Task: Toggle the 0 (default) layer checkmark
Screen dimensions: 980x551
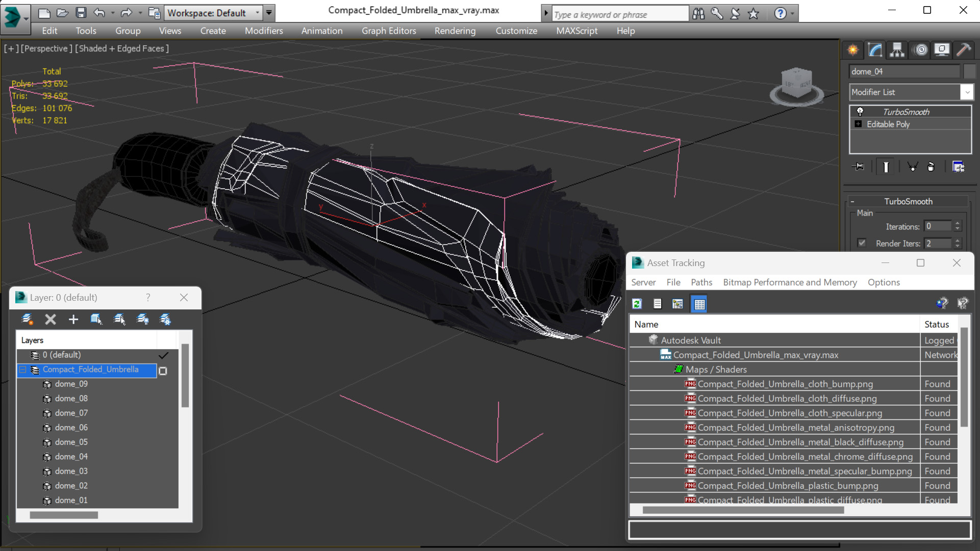Action: click(163, 355)
